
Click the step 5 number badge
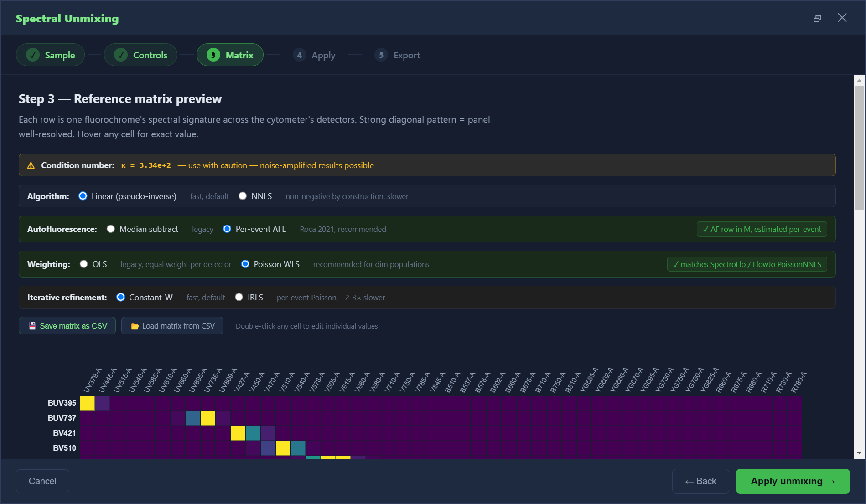pos(381,55)
